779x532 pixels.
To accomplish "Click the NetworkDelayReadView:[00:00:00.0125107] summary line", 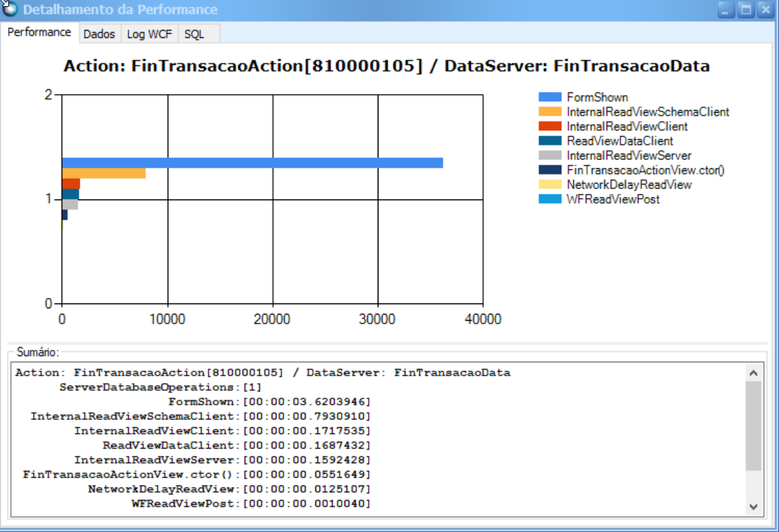I will [x=229, y=489].
